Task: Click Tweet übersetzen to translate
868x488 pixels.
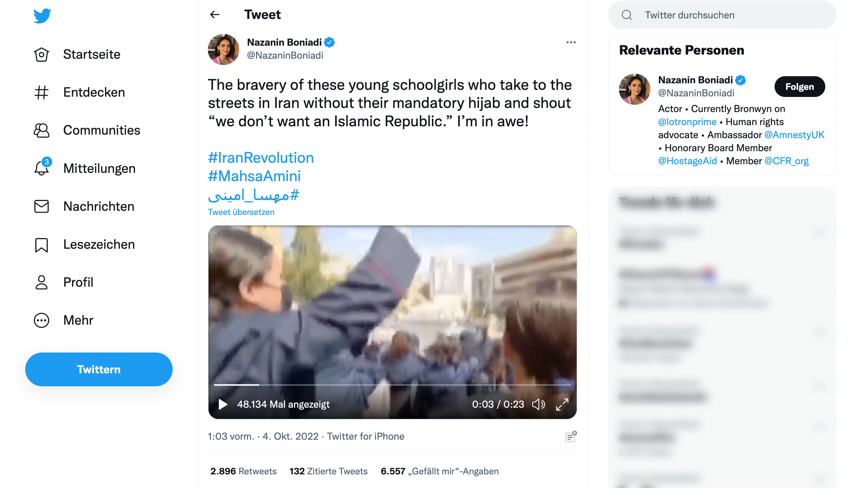Action: [x=241, y=212]
